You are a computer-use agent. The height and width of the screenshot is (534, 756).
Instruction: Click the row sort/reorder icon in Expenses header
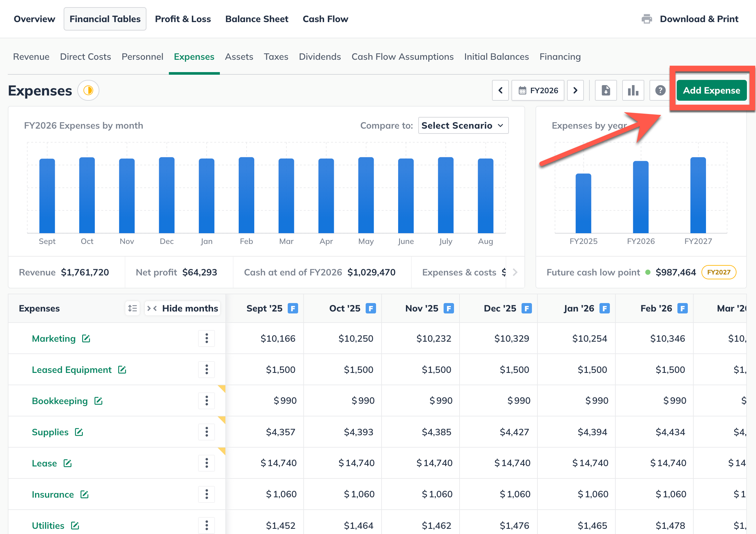tap(132, 308)
